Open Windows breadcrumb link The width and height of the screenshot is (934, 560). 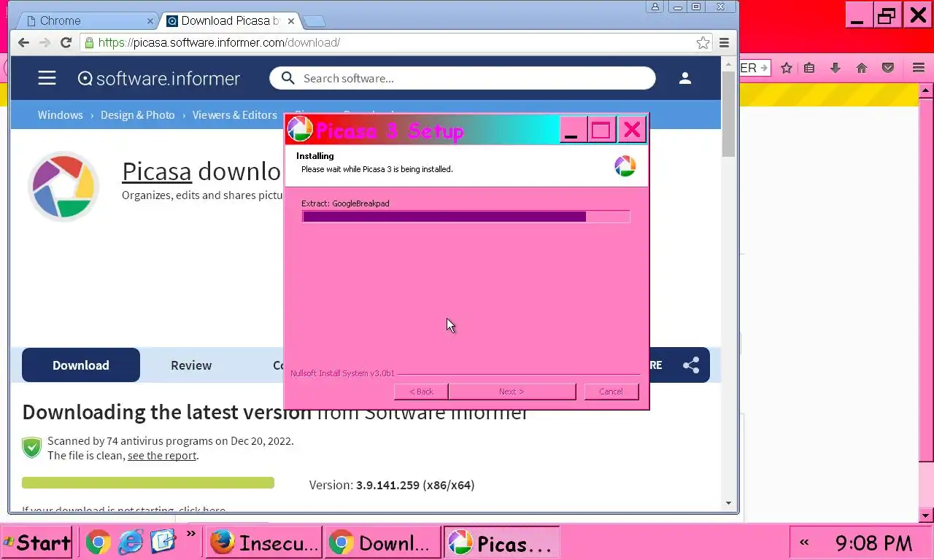point(61,115)
